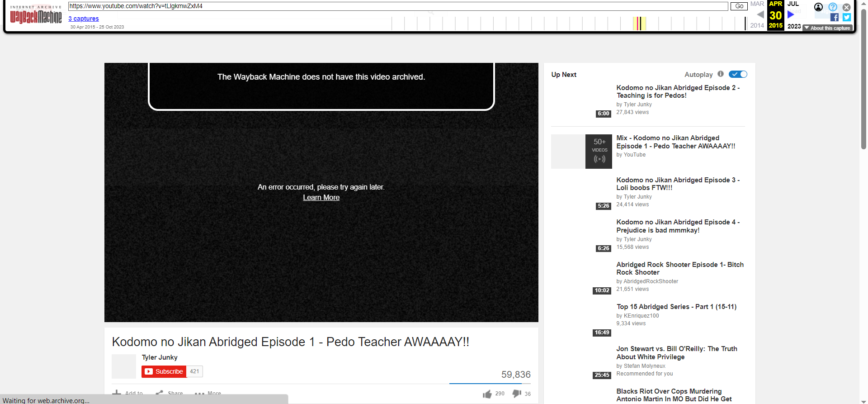This screenshot has height=404, width=868.
Task: Click the thumbs down dislike icon
Action: [x=517, y=394]
